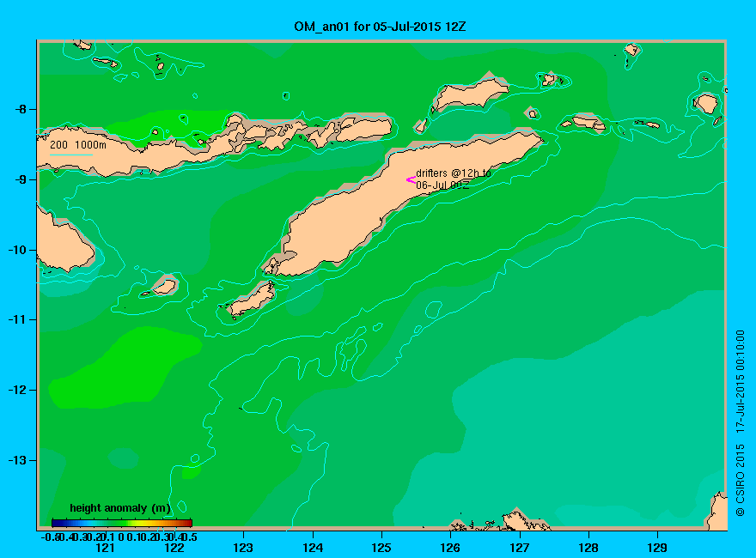Click the height anomaly color bar

122,523
